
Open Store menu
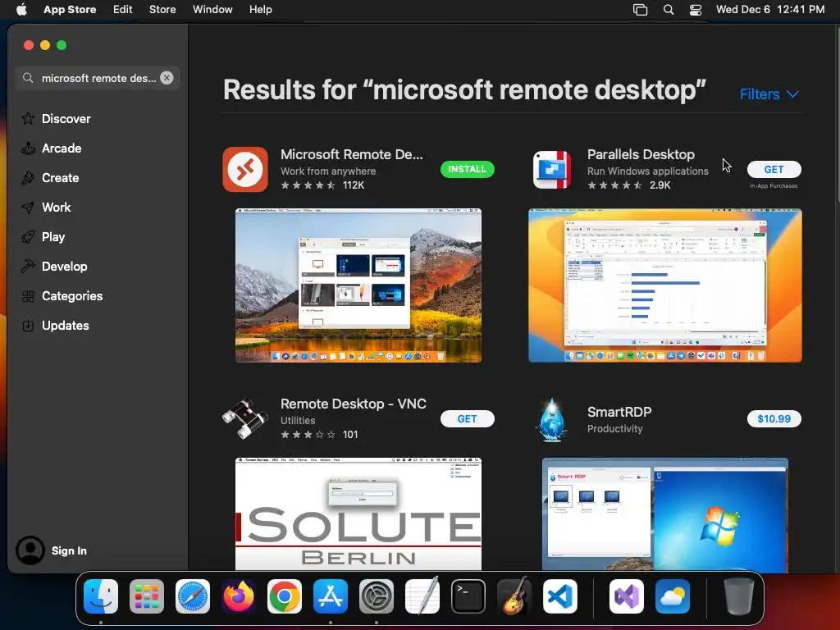pos(162,10)
